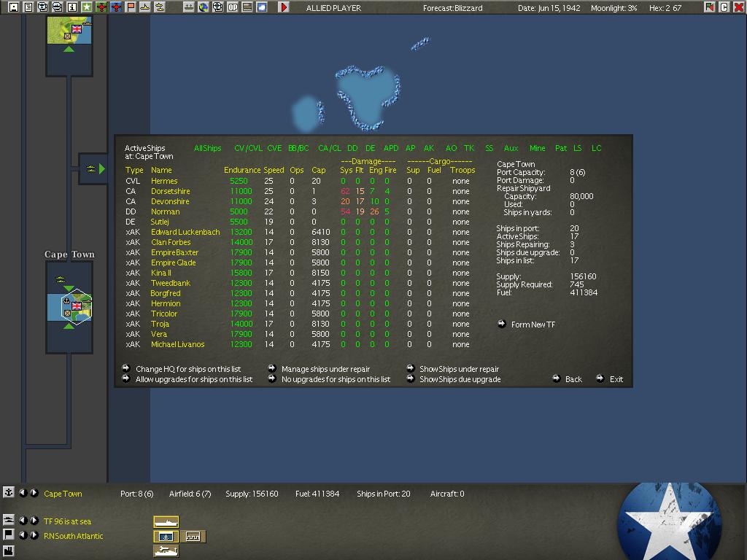Viewport: 747px width, 560px height.
Task: Sort ships by Endurance column
Action: coord(242,170)
